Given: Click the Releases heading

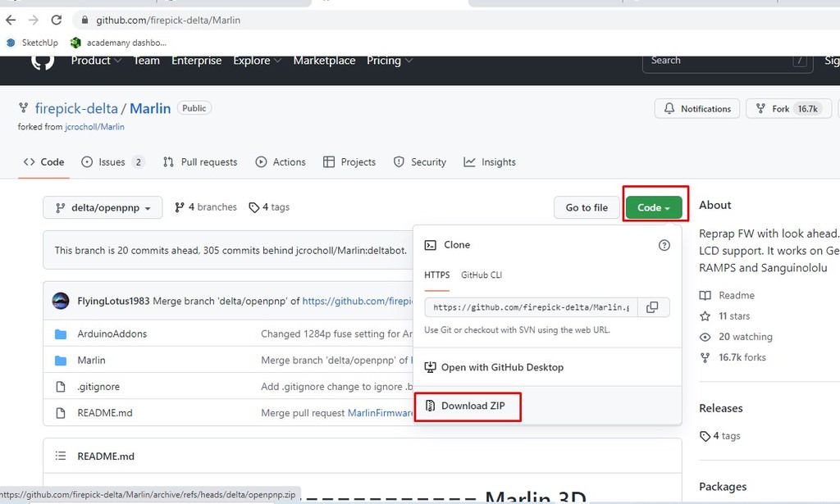Looking at the screenshot, I should [720, 408].
